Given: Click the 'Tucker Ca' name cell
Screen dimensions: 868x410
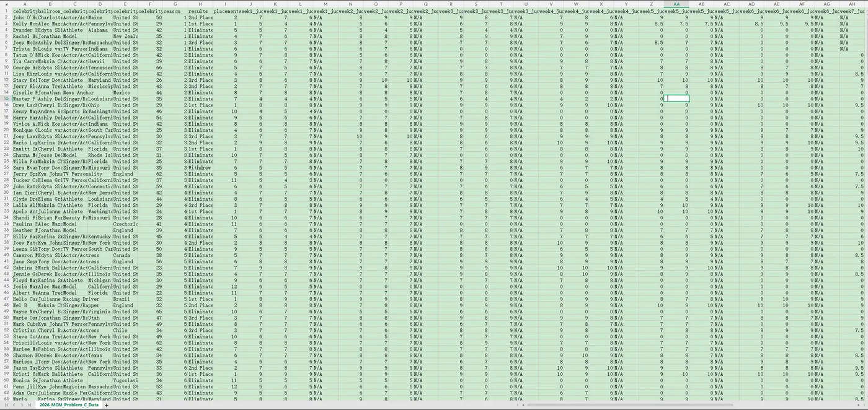Looking at the screenshot, I should pos(25,180).
